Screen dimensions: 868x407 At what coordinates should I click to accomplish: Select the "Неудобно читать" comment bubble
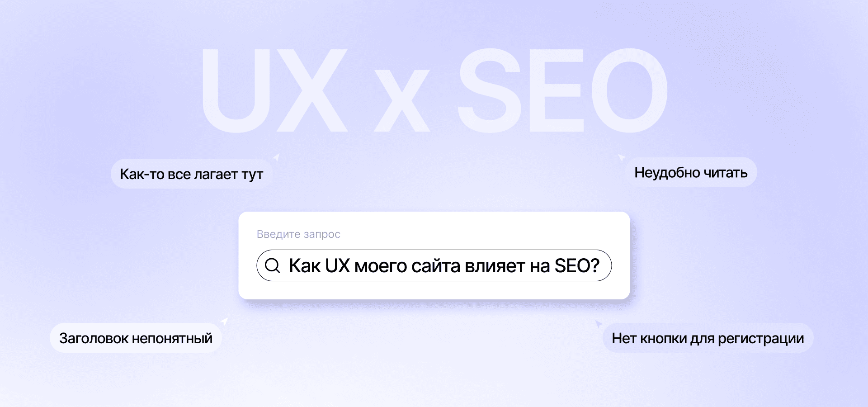[x=691, y=172]
